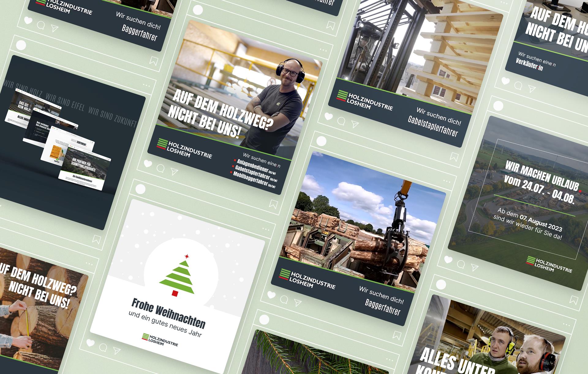Click Holzindustrie Losheim logo in log crane post
Screen dimensions: 588x374
(307, 279)
